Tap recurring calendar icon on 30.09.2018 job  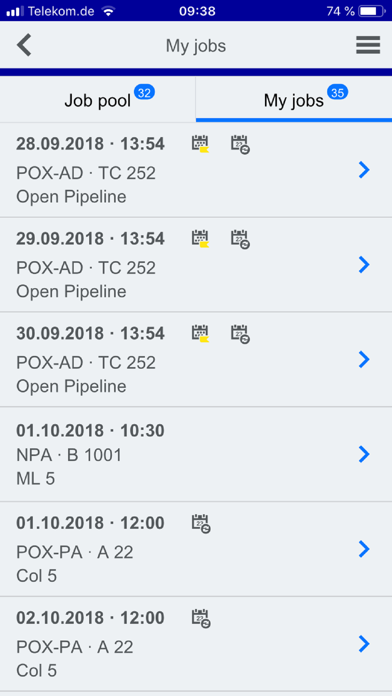240,334
